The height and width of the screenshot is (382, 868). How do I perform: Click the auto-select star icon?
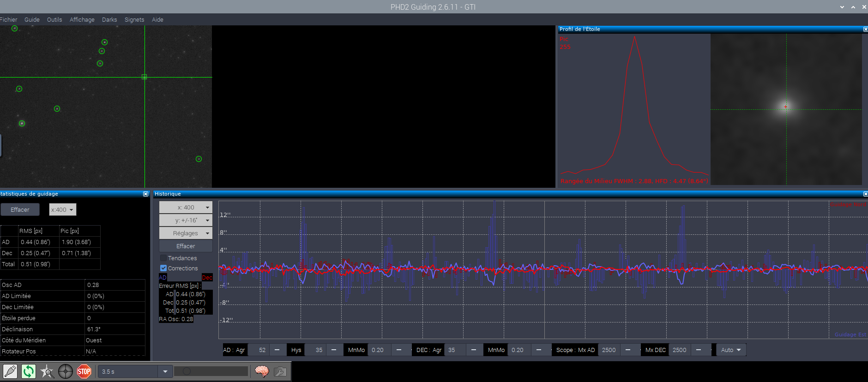(47, 371)
